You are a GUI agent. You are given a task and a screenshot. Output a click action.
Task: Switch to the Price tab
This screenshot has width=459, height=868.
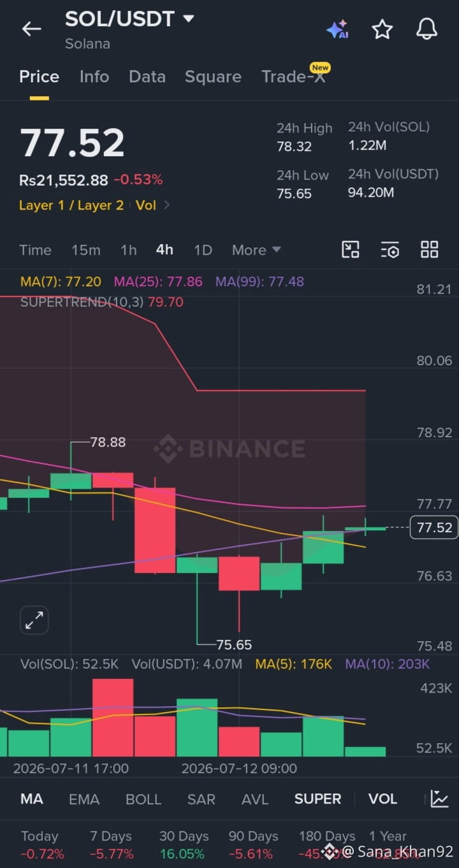point(39,77)
